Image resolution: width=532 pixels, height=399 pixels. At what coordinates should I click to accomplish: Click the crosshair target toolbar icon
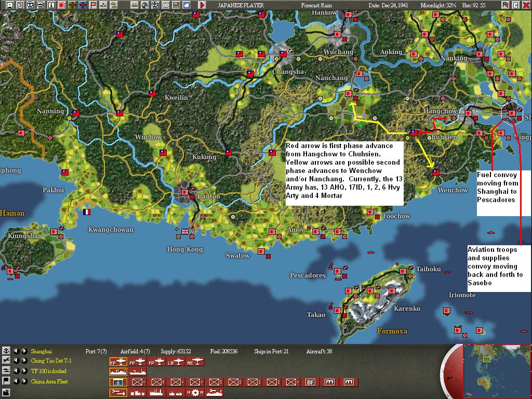155,5
